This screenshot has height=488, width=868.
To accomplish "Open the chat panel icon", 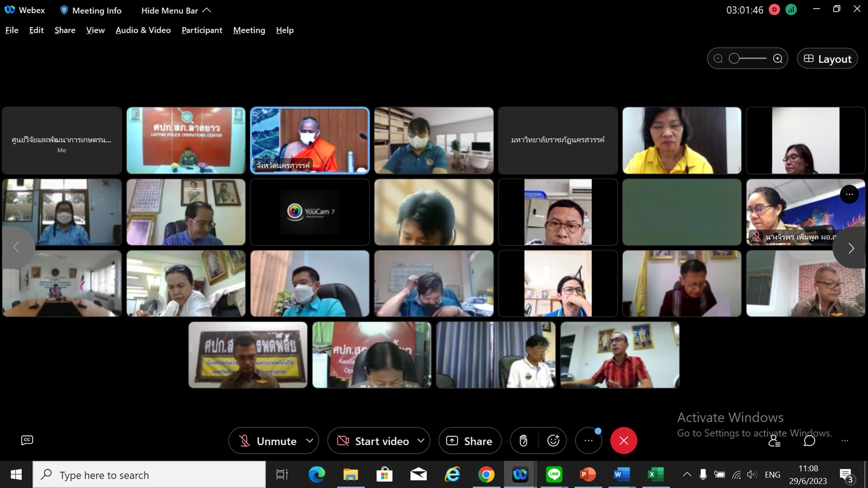I will (809, 441).
